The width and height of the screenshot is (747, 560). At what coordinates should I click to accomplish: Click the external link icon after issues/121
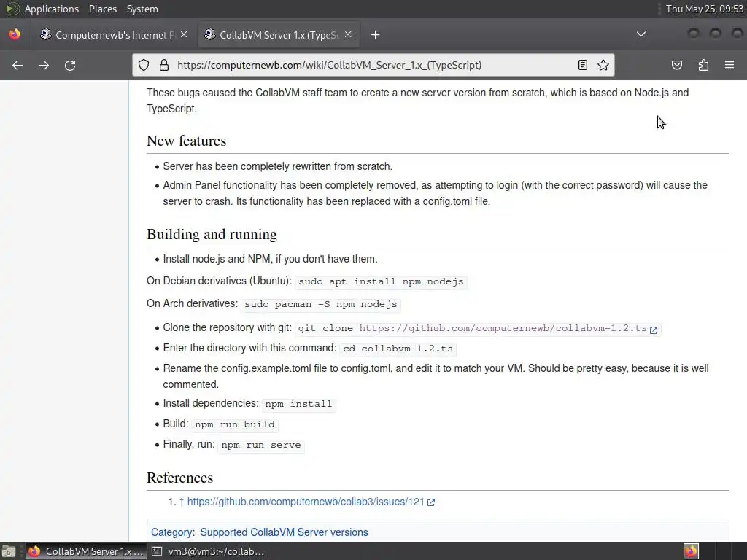tap(431, 502)
